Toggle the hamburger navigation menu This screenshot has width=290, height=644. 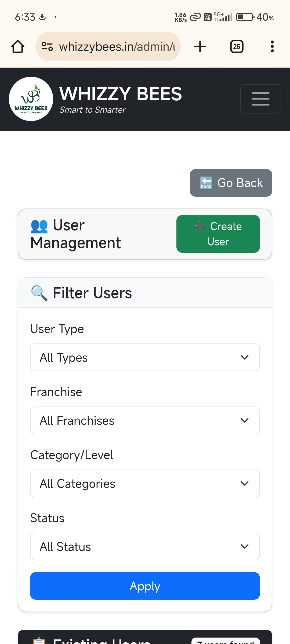click(260, 99)
